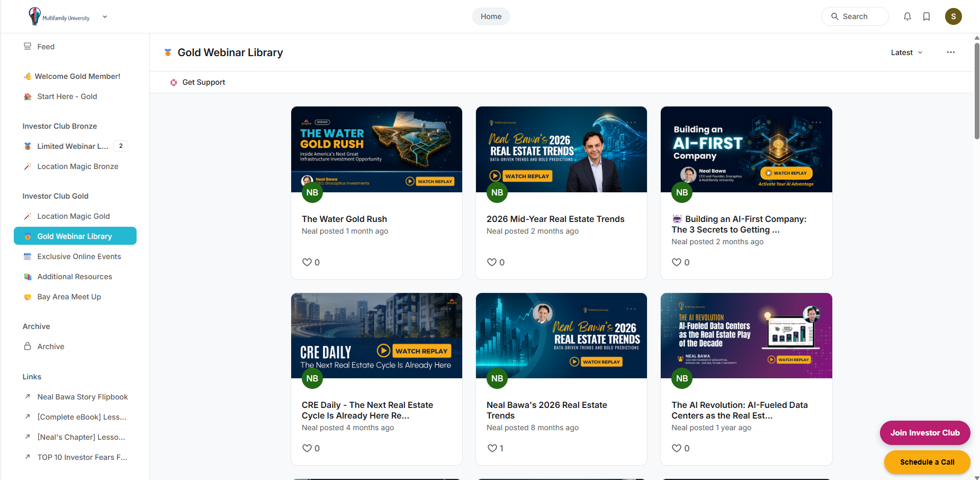Open the CRE Daily post title

coord(367,410)
